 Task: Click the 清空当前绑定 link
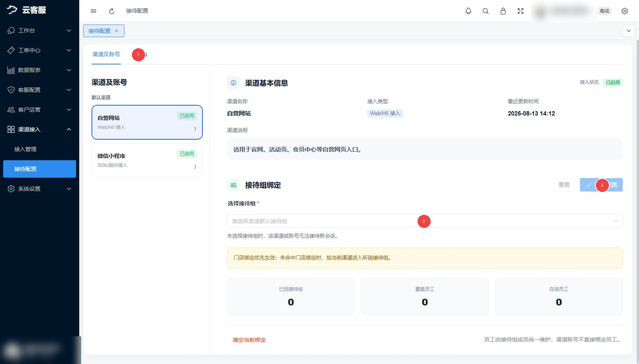(249, 340)
